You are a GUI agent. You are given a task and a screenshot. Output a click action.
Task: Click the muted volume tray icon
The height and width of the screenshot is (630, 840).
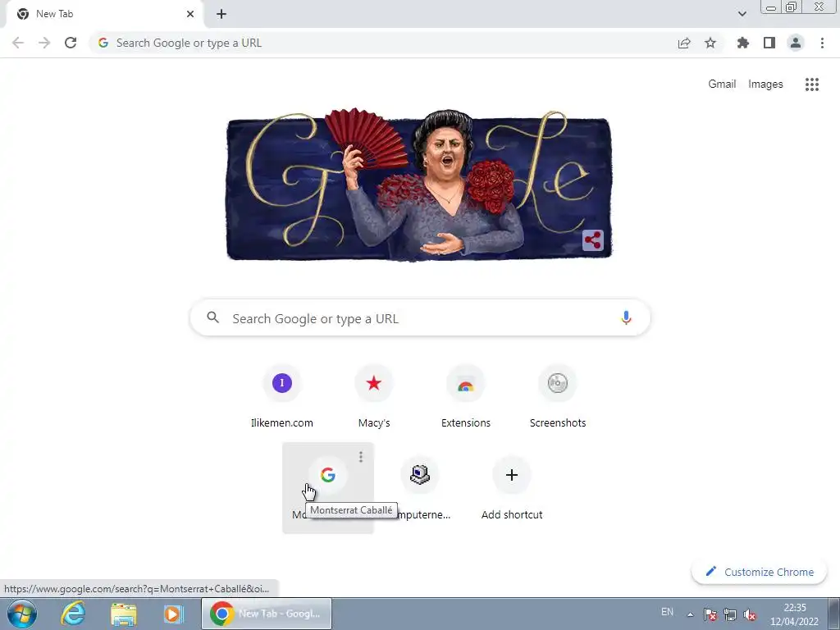750,614
